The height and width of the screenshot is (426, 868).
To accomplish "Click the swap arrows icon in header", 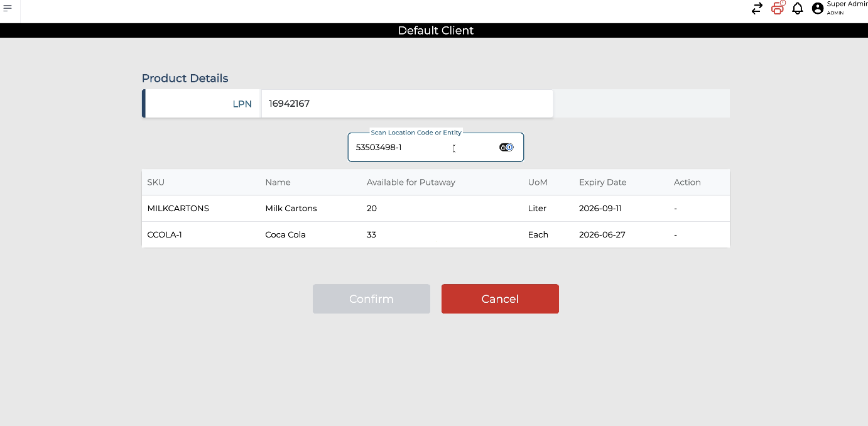I will tap(757, 8).
